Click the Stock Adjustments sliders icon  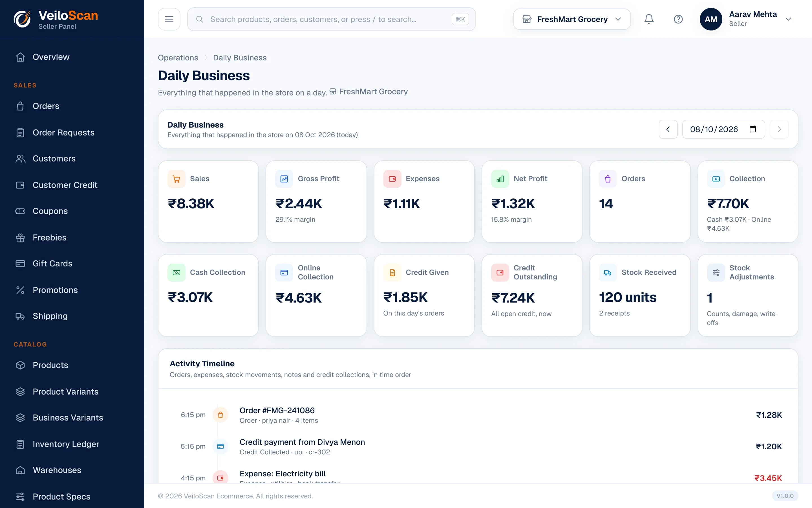[x=716, y=272]
